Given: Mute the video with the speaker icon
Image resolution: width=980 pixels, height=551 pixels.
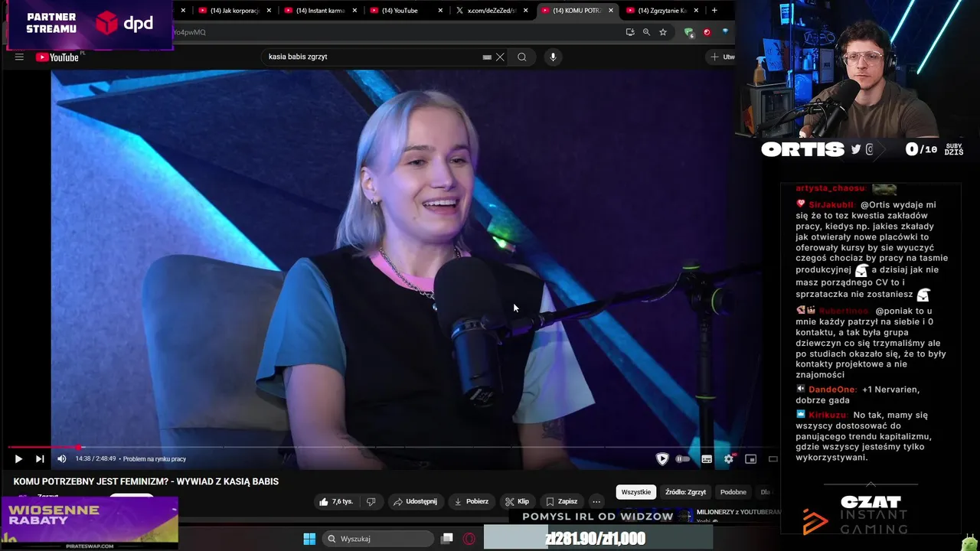Looking at the screenshot, I should [62, 459].
